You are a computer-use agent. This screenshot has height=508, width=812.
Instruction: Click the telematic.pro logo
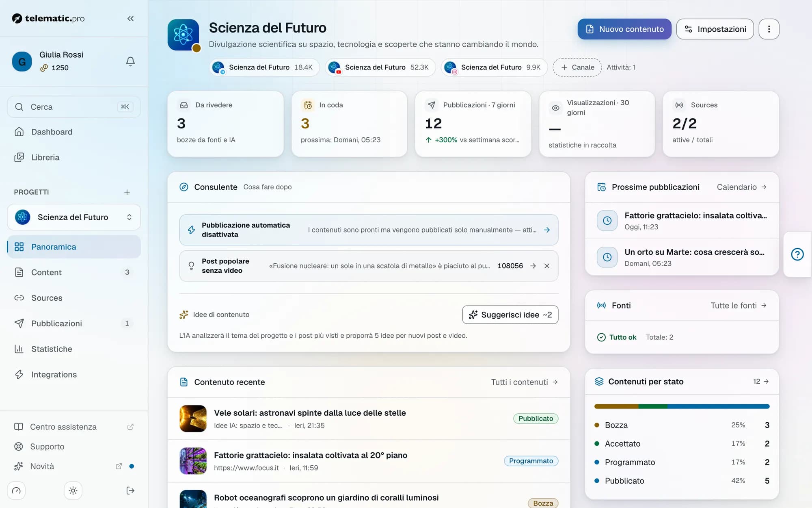pyautogui.click(x=48, y=18)
